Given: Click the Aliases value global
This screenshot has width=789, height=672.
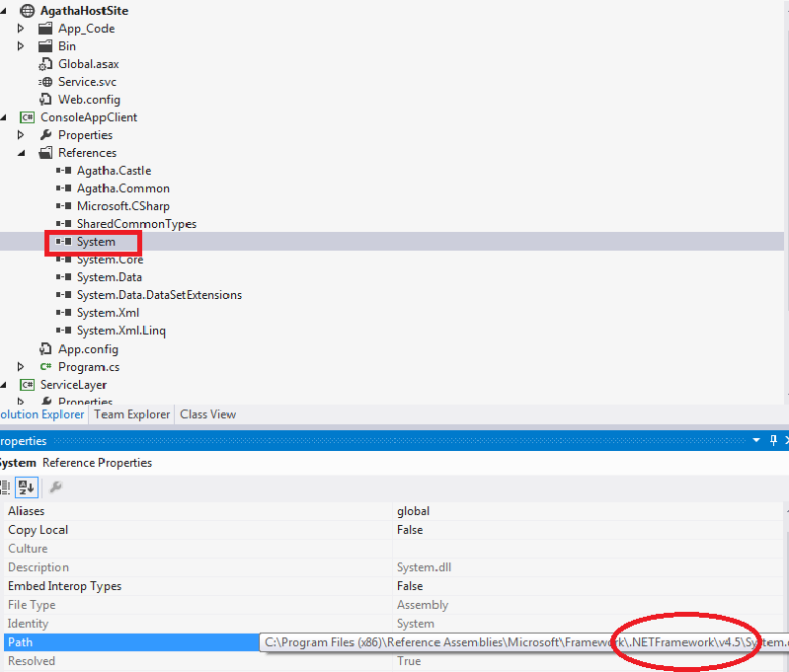Looking at the screenshot, I should click(413, 511).
